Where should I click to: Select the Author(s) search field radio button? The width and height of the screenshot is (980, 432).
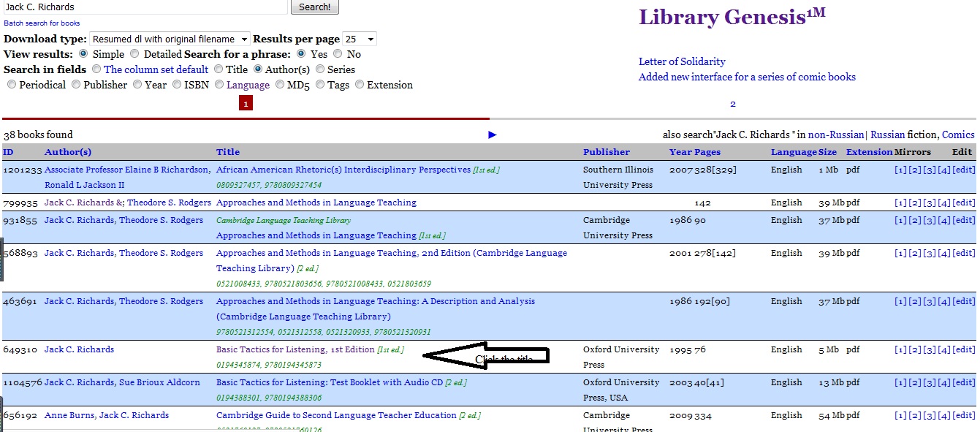coord(258,69)
